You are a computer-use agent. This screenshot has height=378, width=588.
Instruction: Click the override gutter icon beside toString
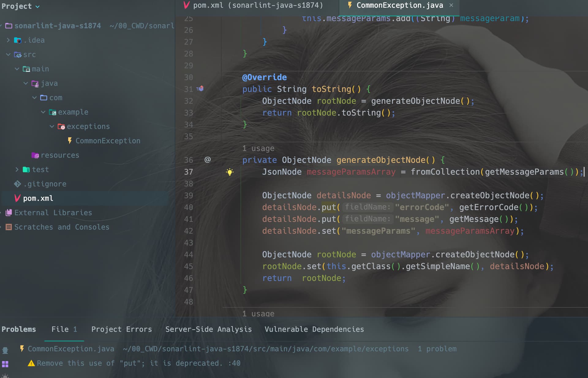(x=200, y=89)
